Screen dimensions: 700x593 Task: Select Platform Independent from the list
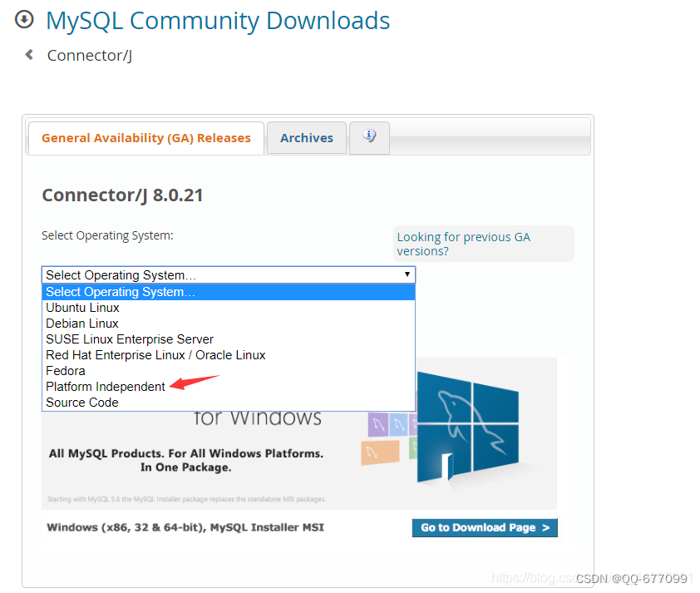pyautogui.click(x=105, y=386)
